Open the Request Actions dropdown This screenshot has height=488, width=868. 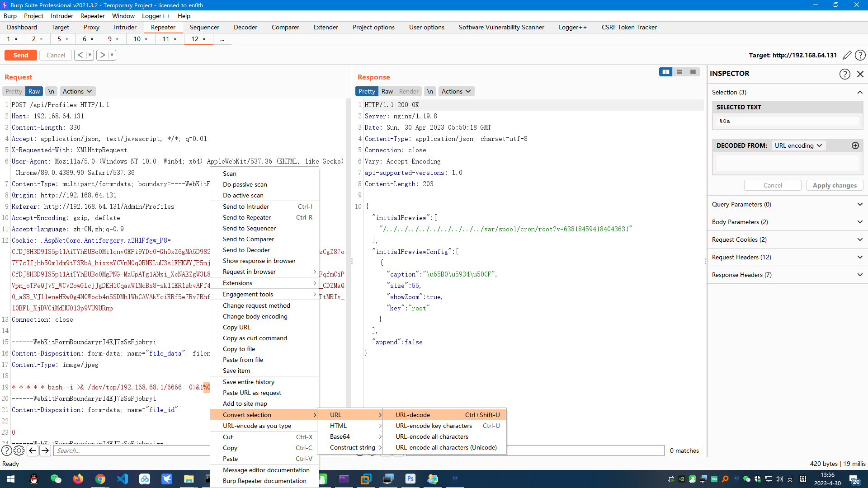(x=77, y=91)
